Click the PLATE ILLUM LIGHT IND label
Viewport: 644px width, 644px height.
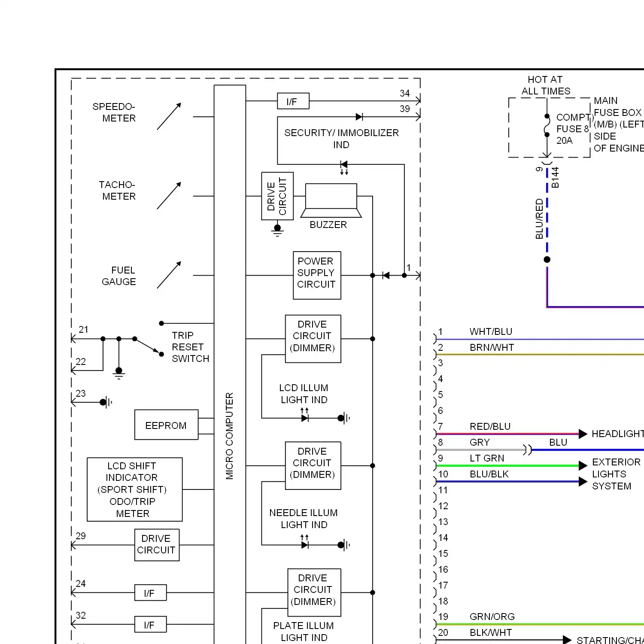tap(304, 632)
